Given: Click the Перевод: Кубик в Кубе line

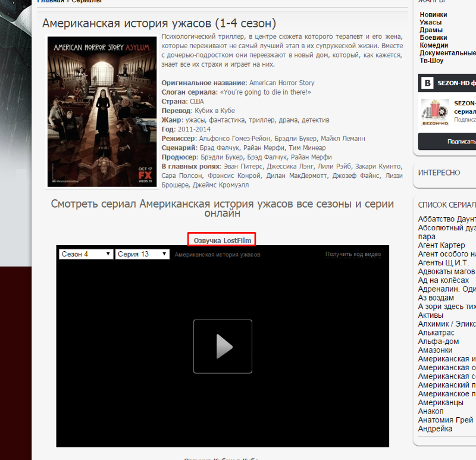Looking at the screenshot, I should [198, 111].
